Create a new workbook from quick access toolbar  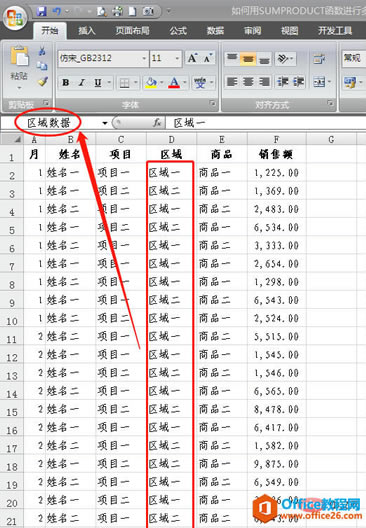pos(132,12)
